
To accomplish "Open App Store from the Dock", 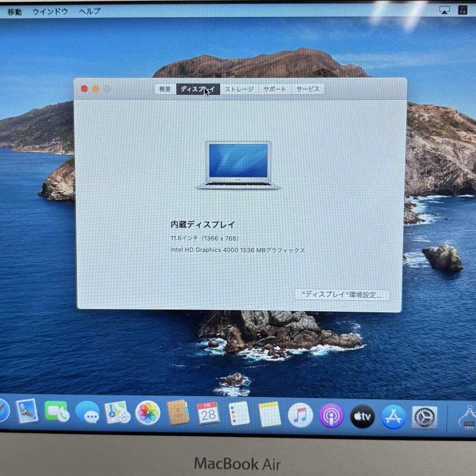I will [394, 416].
